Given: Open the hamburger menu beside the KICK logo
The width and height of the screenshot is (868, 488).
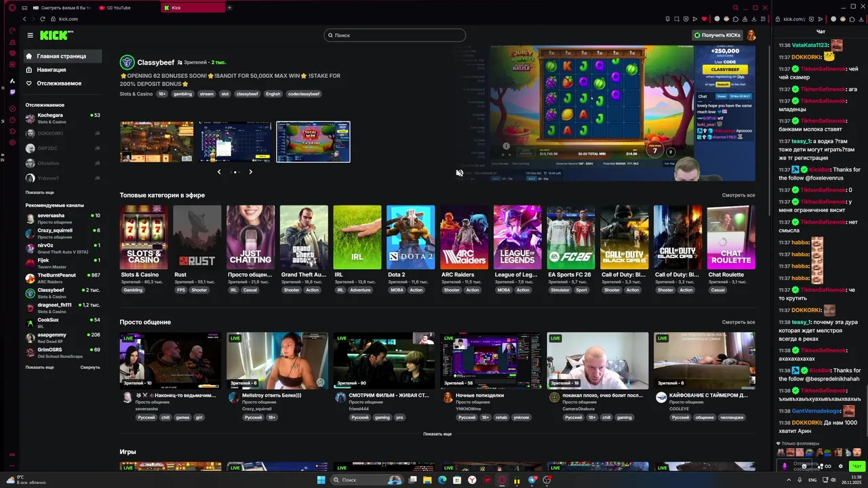Looking at the screenshot, I should (30, 35).
